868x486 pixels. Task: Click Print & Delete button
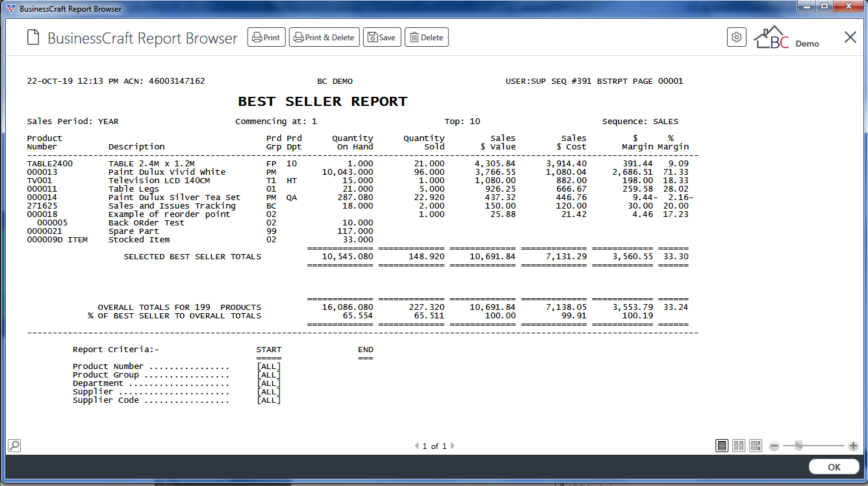click(x=324, y=37)
